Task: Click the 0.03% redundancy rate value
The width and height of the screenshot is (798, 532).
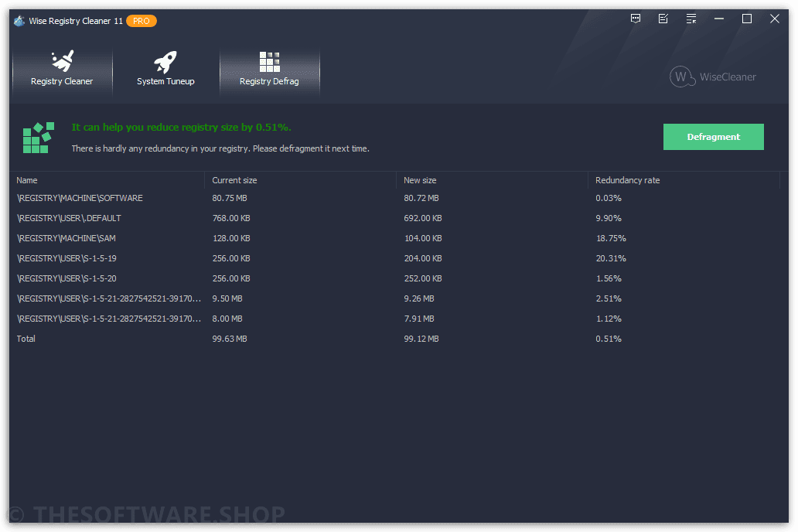Action: tap(609, 198)
